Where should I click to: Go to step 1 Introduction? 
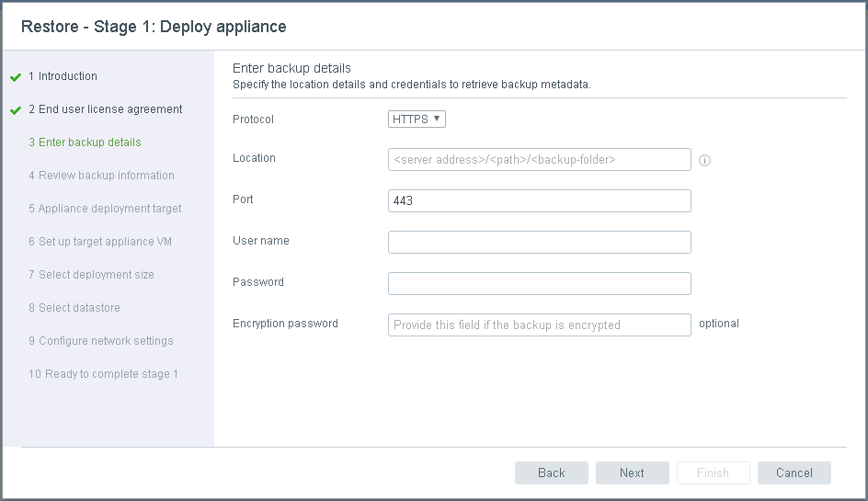pyautogui.click(x=63, y=76)
